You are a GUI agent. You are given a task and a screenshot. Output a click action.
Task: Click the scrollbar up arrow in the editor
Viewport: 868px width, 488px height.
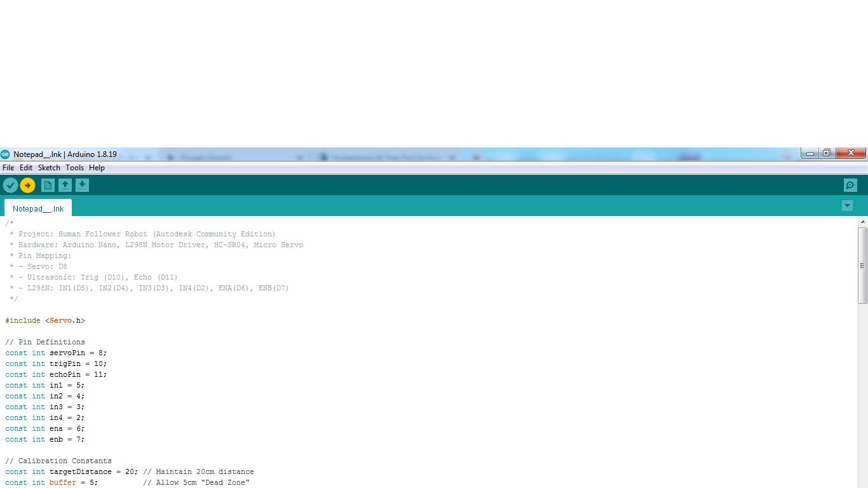coord(862,222)
